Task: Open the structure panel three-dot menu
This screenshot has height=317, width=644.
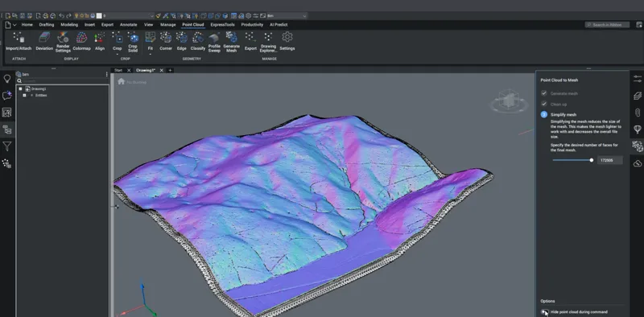Action: click(x=107, y=74)
